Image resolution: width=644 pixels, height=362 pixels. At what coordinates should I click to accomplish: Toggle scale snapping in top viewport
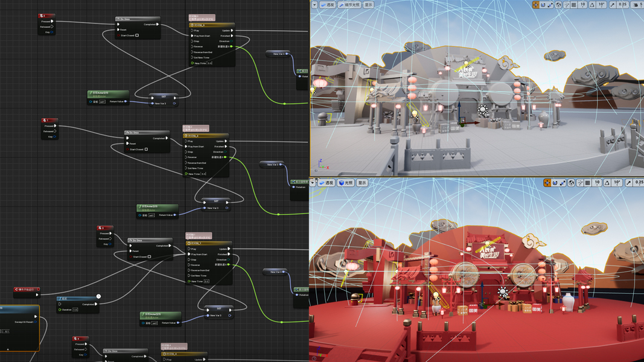coord(613,5)
